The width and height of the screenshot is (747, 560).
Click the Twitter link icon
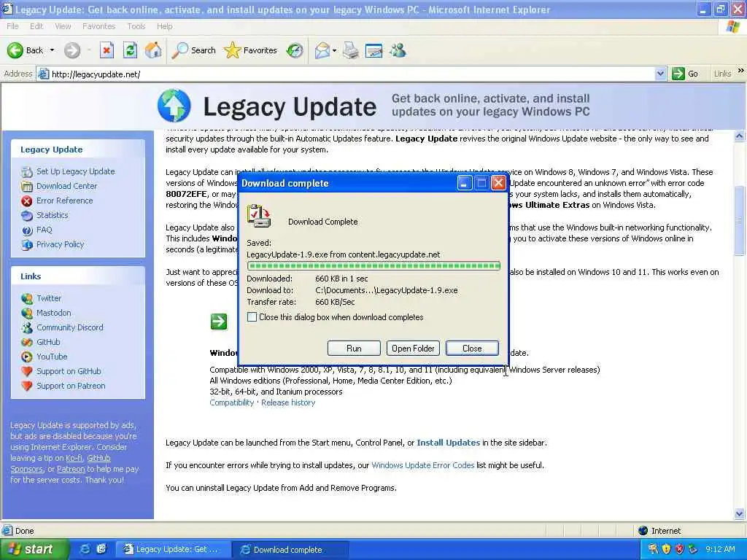click(x=27, y=298)
